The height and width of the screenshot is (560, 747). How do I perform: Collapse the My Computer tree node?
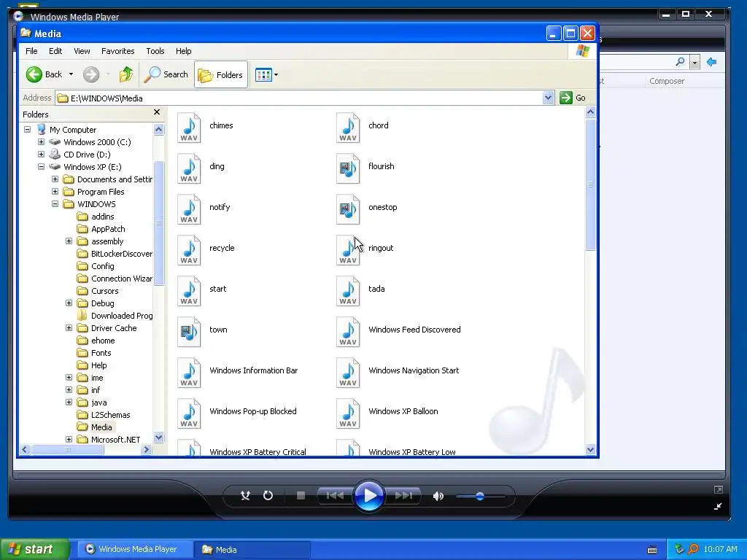pyautogui.click(x=27, y=130)
